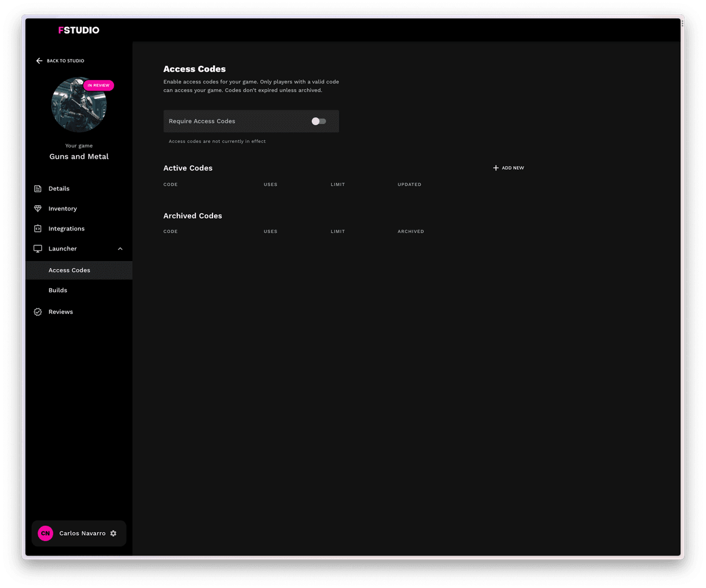This screenshot has width=706, height=588.
Task: Select the Launcher menu item
Action: click(x=79, y=249)
